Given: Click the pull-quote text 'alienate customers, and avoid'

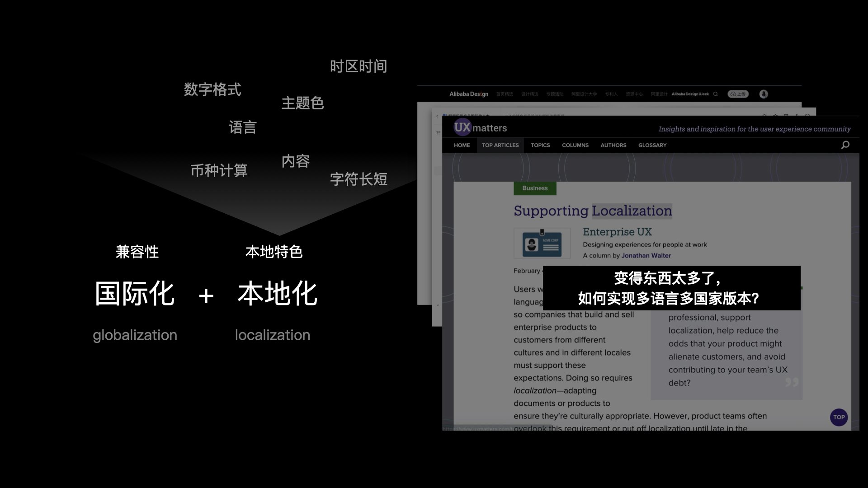Looking at the screenshot, I should pyautogui.click(x=727, y=357).
